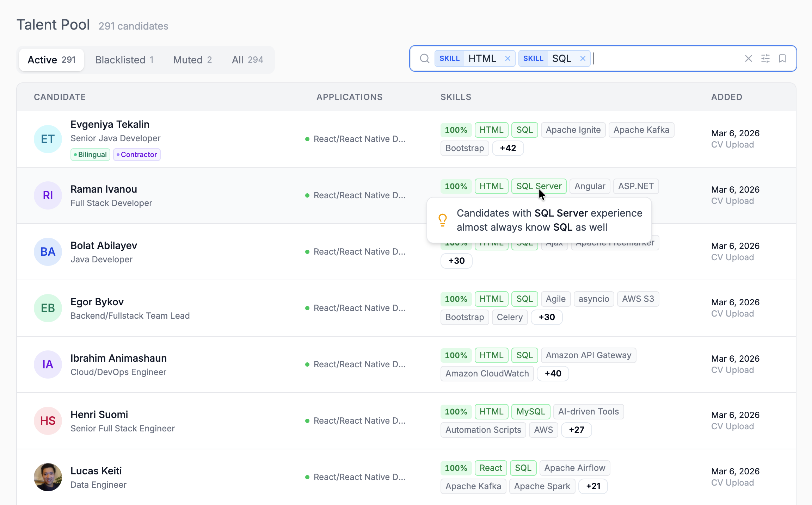Click the ET avatar for Evgeniya Tekalin

tap(48, 139)
